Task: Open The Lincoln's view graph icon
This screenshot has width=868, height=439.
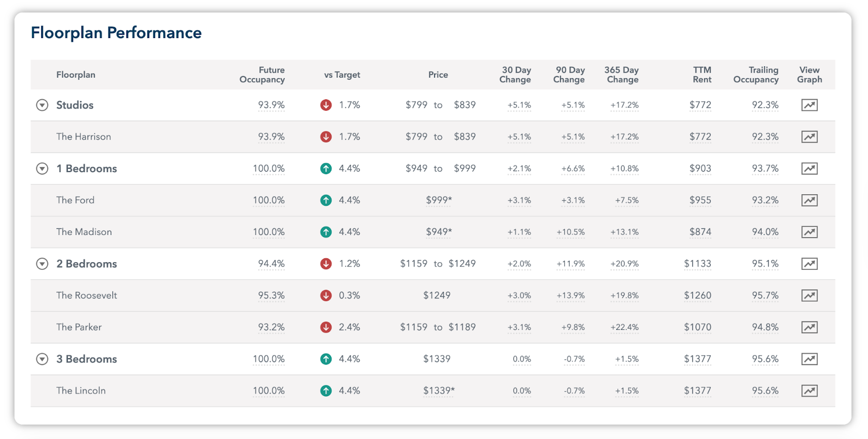Action: pyautogui.click(x=809, y=391)
